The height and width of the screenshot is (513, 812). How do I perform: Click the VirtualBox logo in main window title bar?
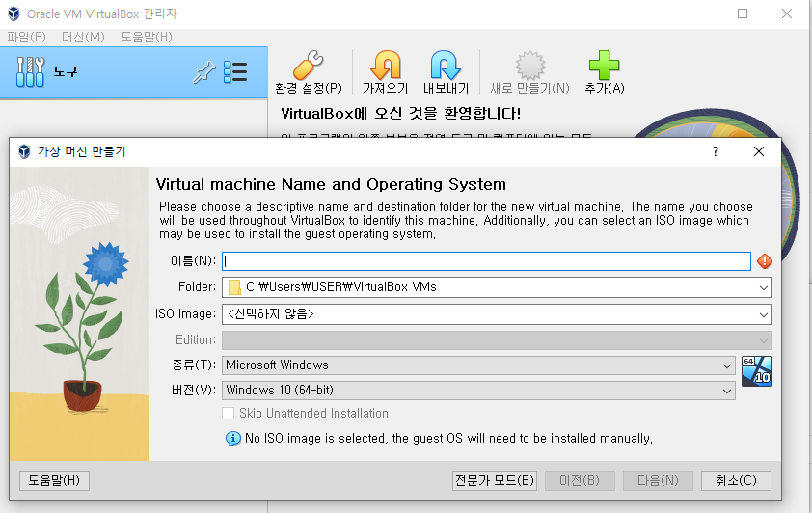pyautogui.click(x=14, y=13)
